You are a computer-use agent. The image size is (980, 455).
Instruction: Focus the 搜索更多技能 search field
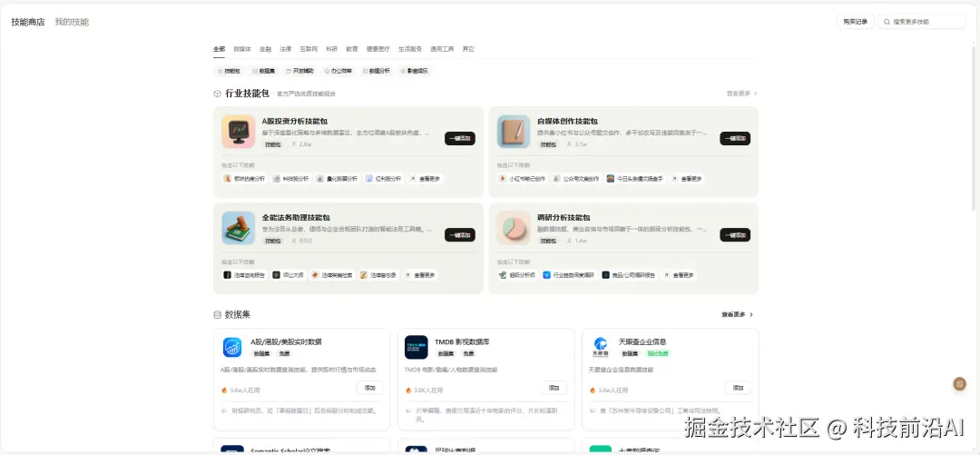922,22
